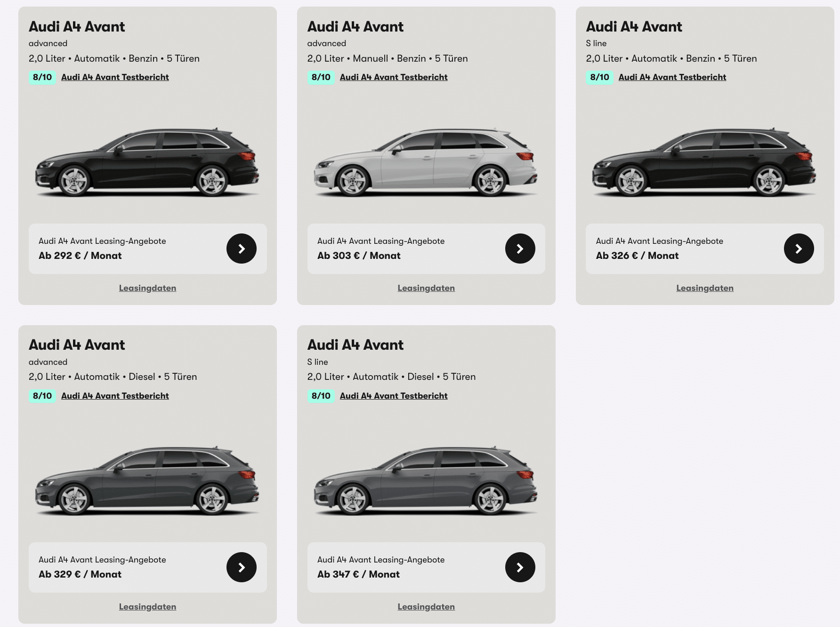Show Leasingdaten for the 326 € offer
Viewport: 840px width, 627px height.
coord(705,288)
